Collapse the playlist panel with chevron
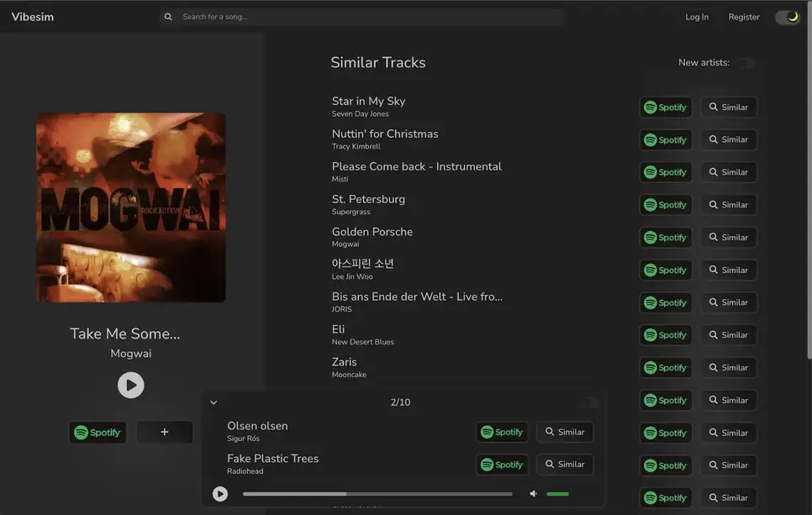This screenshot has height=515, width=812. click(214, 402)
